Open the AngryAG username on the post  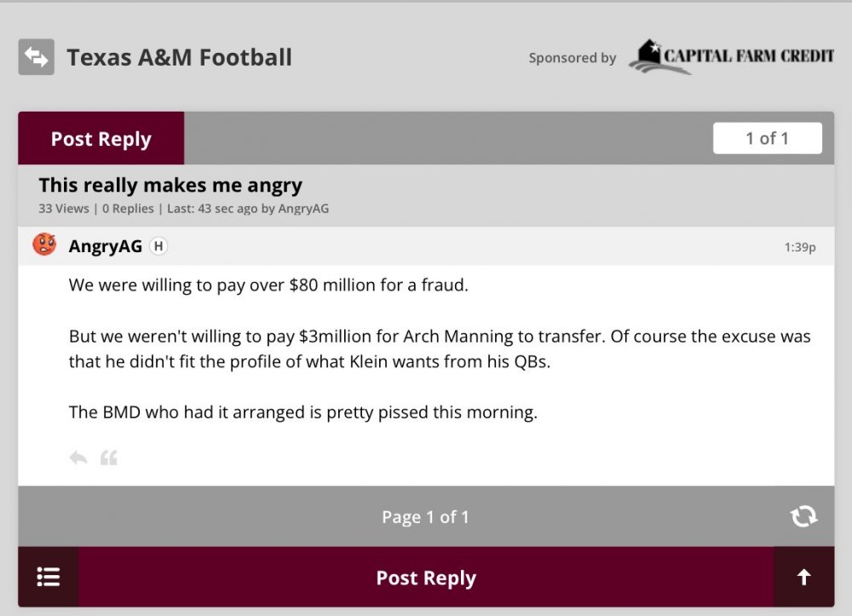pyautogui.click(x=105, y=246)
